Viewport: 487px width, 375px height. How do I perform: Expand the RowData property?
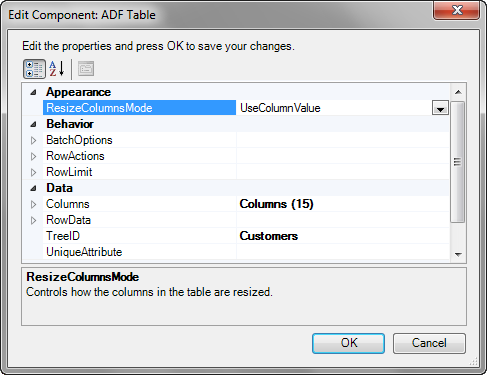[x=33, y=220]
